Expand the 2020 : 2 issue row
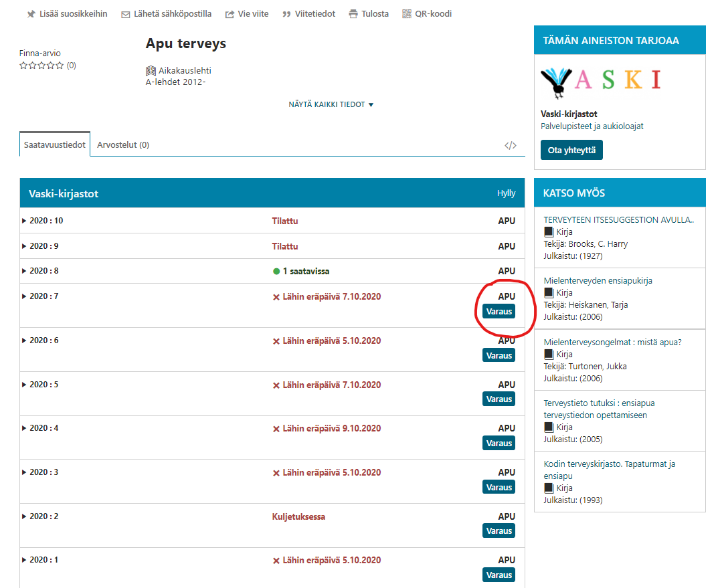 (25, 516)
